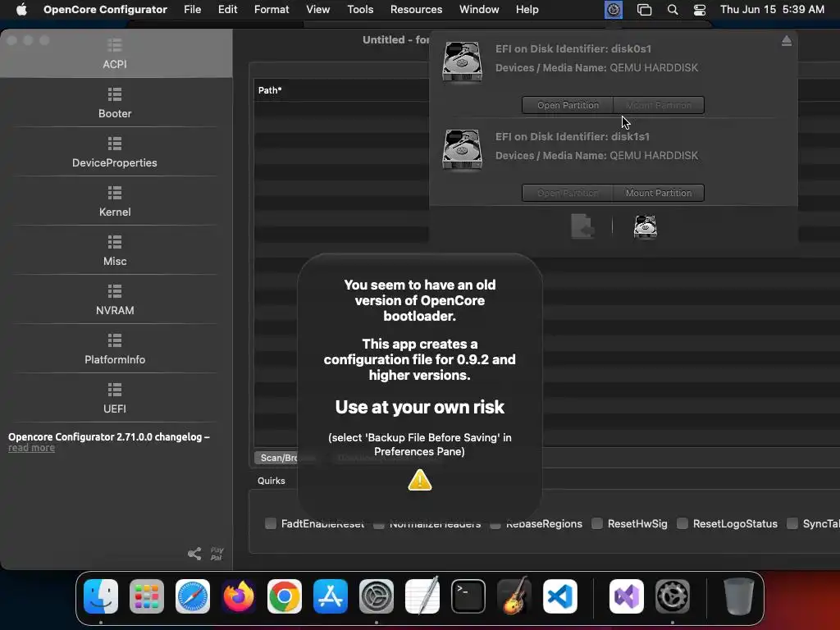This screenshot has width=840, height=630.
Task: Click the small disk icon at popup bottom
Action: click(645, 226)
